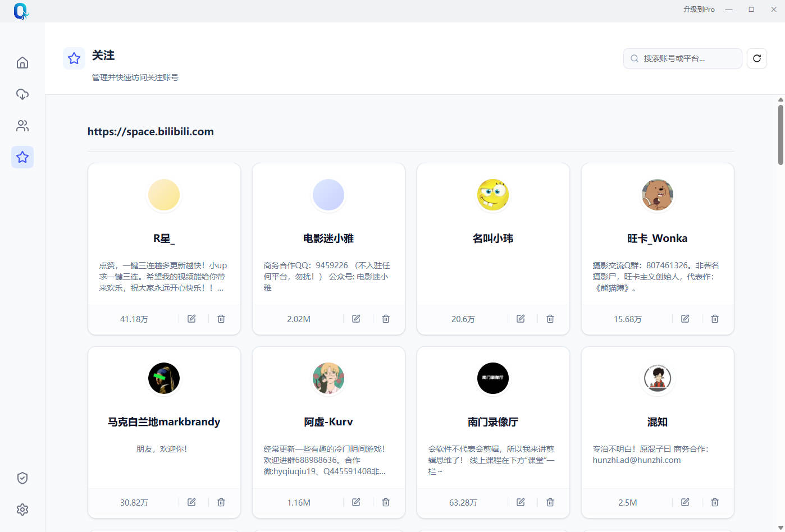Open the shield security icon in sidebar

pyautogui.click(x=22, y=478)
